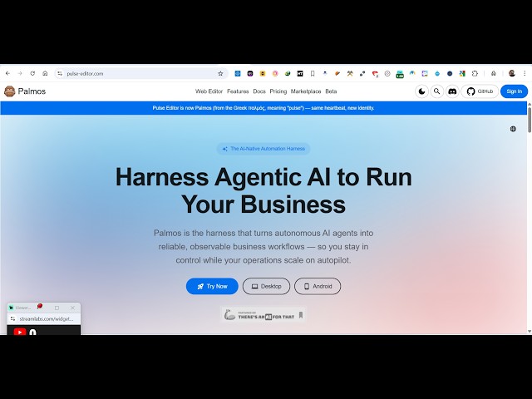This screenshot has width=532, height=399.
Task: Click the YouTube icon in Viewer window
Action: click(x=20, y=332)
